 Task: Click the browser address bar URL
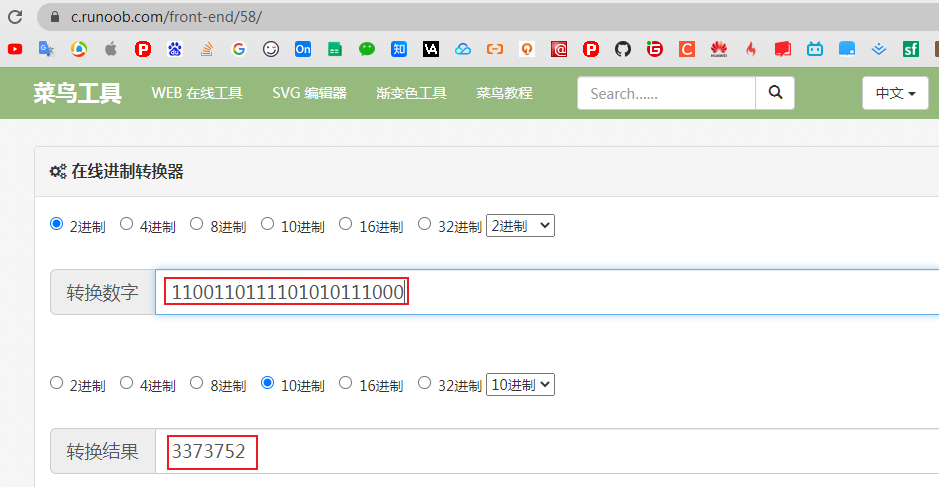coord(166,17)
